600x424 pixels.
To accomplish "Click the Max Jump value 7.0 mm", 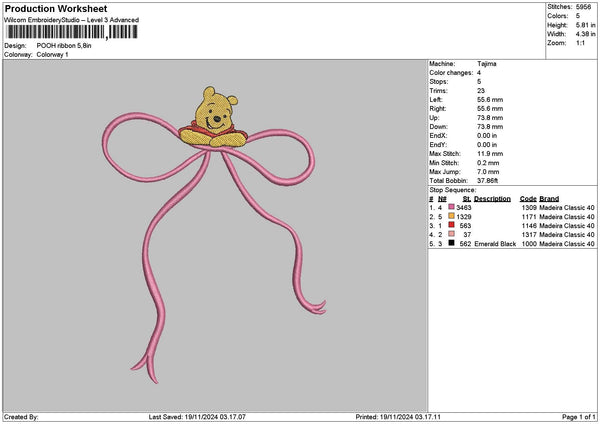I will pos(488,172).
